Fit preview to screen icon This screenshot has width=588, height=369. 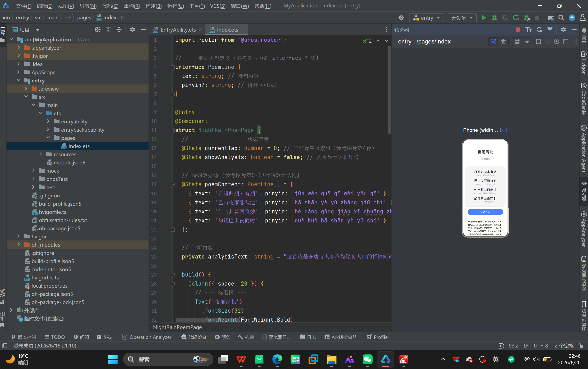pyautogui.click(x=566, y=41)
